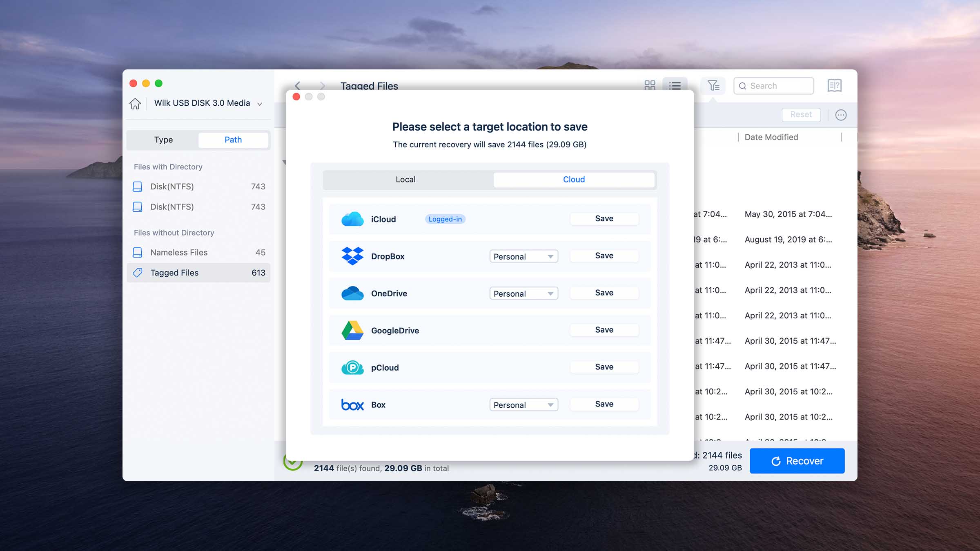Save to pCloud
This screenshot has height=551, width=980.
click(x=604, y=367)
